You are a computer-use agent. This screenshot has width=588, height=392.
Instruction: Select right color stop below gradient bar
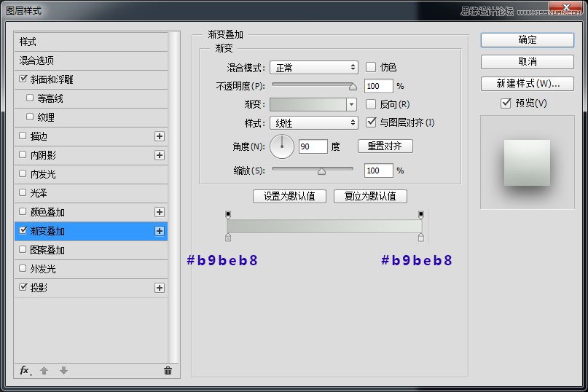coord(420,237)
